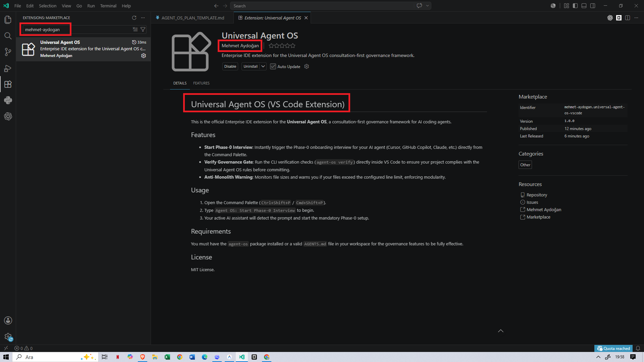Image resolution: width=644 pixels, height=362 pixels.
Task: Open the Source Control view
Action: tap(8, 52)
